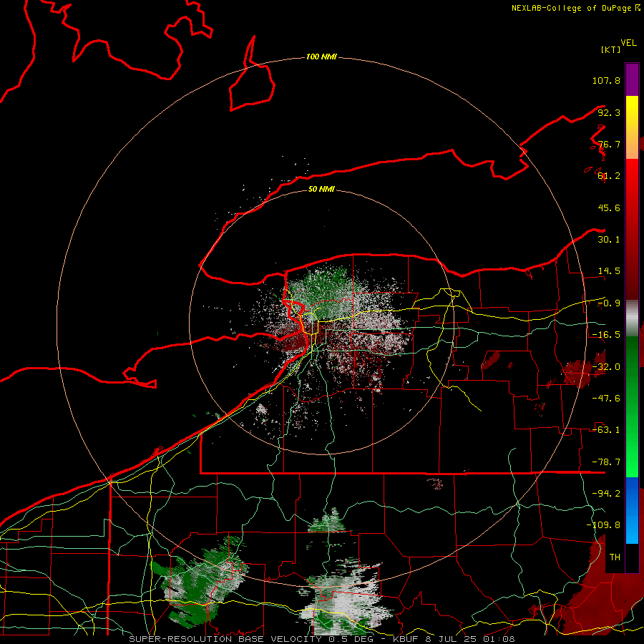Select the 107.8 legend value

point(606,80)
